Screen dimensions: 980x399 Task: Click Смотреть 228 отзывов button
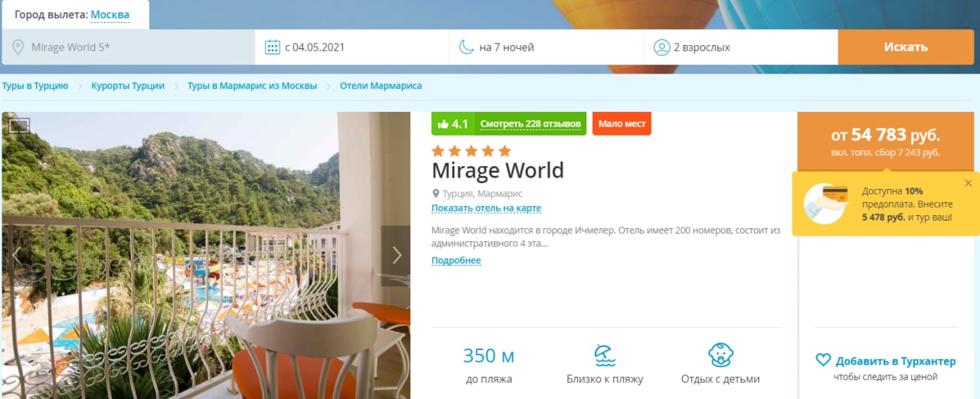click(531, 123)
